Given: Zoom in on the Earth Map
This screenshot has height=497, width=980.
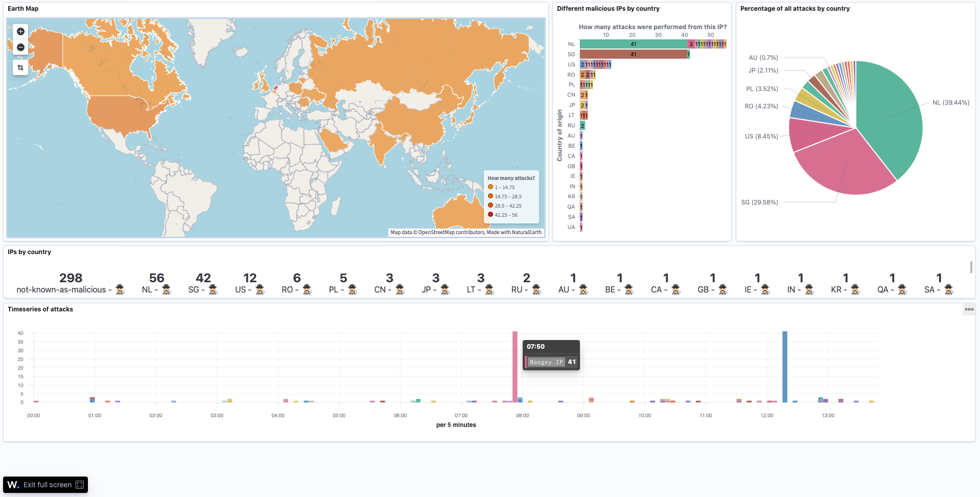Looking at the screenshot, I should (20, 31).
